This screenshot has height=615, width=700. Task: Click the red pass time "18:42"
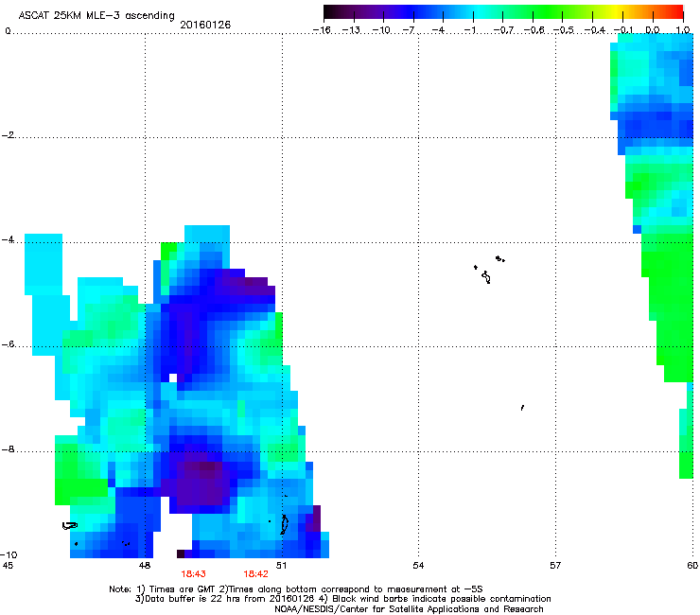pyautogui.click(x=255, y=574)
